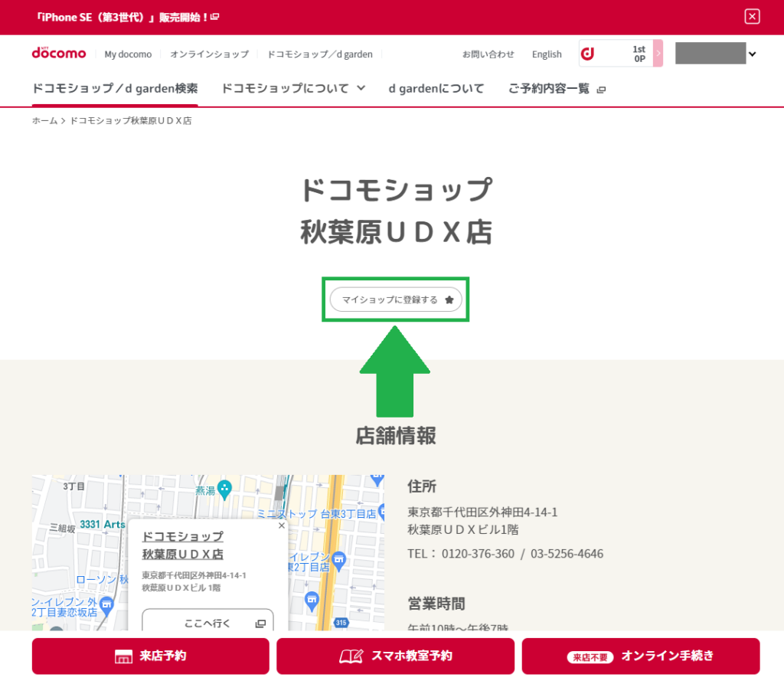Screen dimensions: 784x681
Task: Click スマホ教室予約 button
Action: click(396, 656)
